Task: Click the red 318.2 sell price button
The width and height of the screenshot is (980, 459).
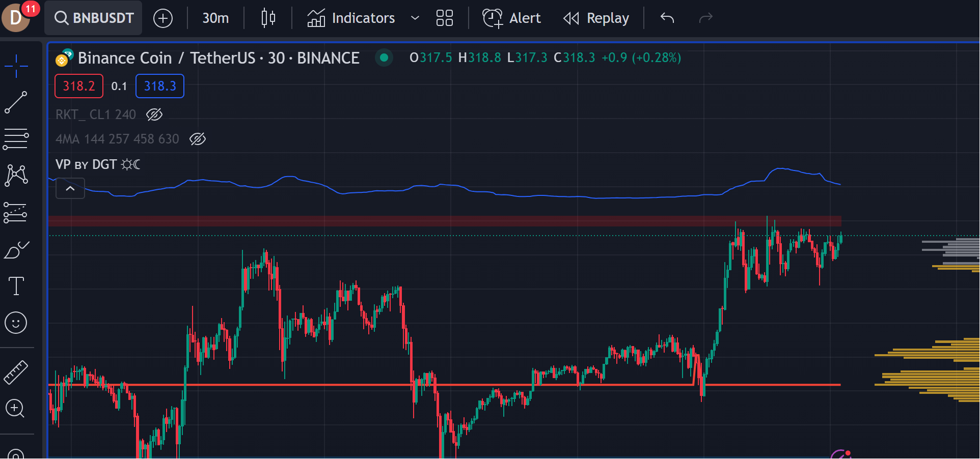Action: coord(79,86)
